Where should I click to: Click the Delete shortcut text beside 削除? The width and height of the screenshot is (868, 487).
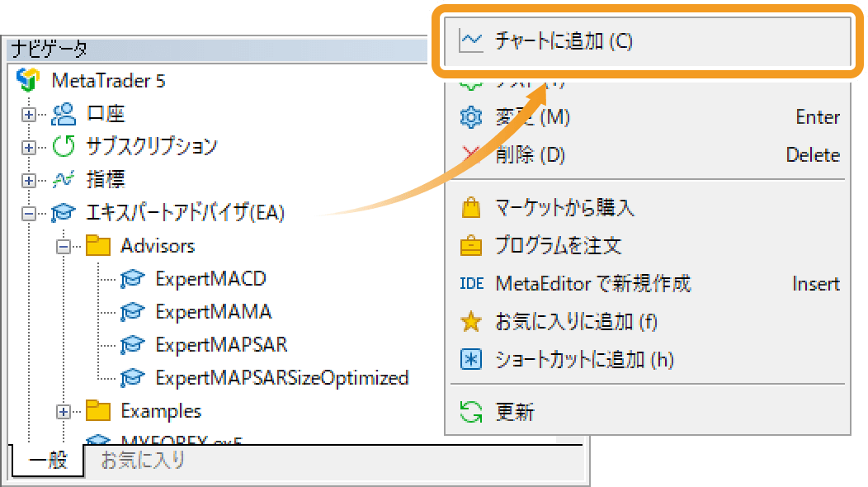point(814,154)
